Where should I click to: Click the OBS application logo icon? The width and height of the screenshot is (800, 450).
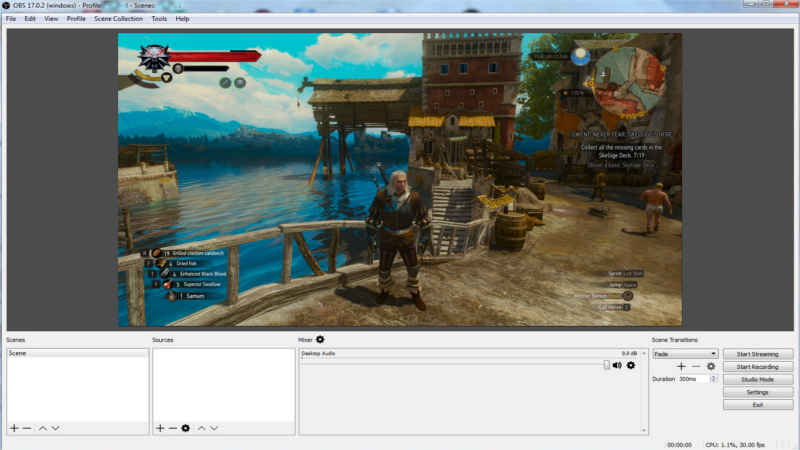point(6,5)
